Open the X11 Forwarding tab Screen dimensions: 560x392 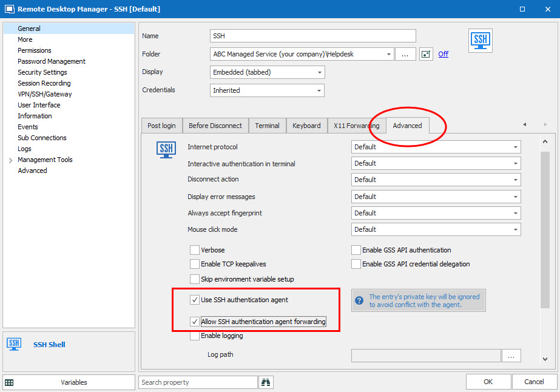point(356,126)
